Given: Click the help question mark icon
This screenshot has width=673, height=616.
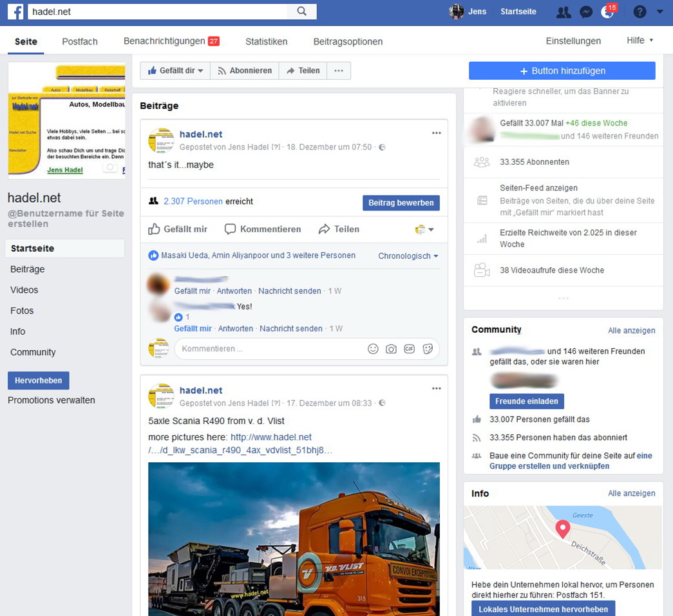Looking at the screenshot, I should pyautogui.click(x=640, y=12).
